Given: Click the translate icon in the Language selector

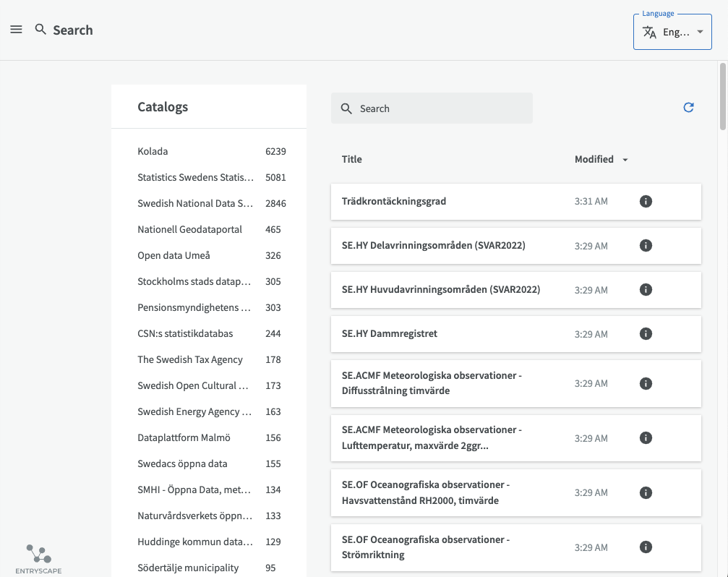Looking at the screenshot, I should pos(649,32).
